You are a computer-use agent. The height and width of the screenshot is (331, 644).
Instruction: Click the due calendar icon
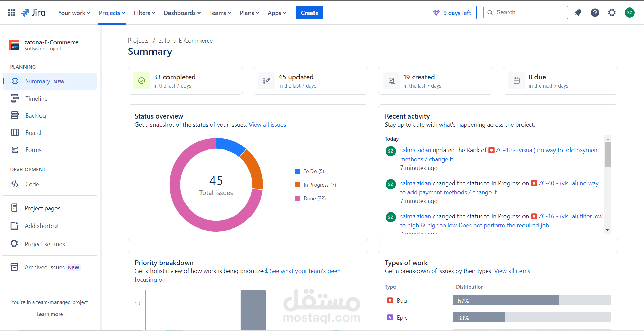coord(517,81)
